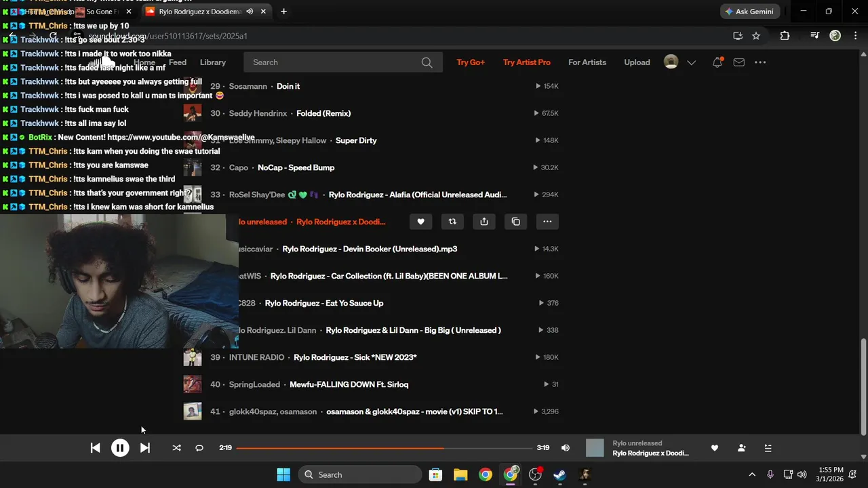This screenshot has height=488, width=868.
Task: Open the Try Go+ link
Action: point(471,62)
